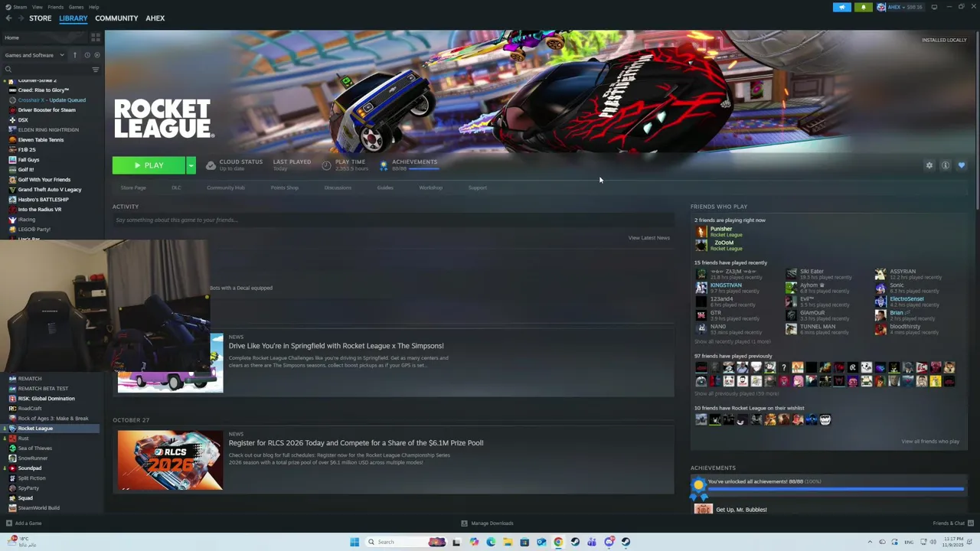Open Chrome from taskbar
980x551 pixels.
click(x=558, y=542)
